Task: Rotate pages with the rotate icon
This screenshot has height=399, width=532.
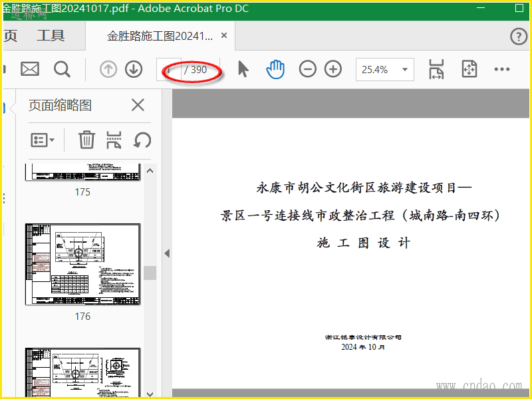Action: 142,140
